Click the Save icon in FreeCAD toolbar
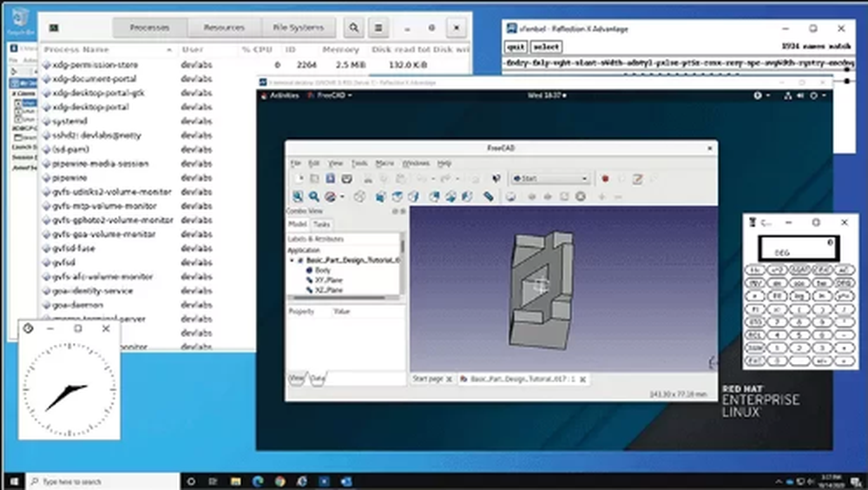The height and width of the screenshot is (490, 868). 331,178
